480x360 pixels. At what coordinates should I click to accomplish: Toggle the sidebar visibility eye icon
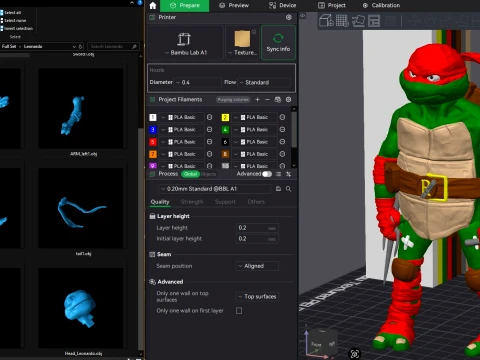(x=302, y=16)
